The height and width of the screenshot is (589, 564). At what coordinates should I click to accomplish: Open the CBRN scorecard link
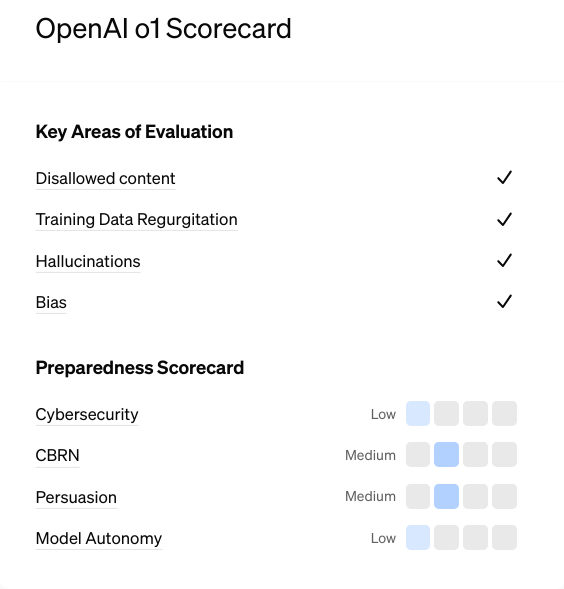(x=57, y=456)
